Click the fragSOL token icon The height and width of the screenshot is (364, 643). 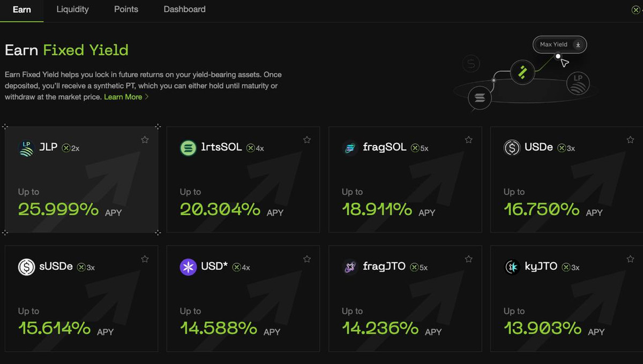[350, 148]
